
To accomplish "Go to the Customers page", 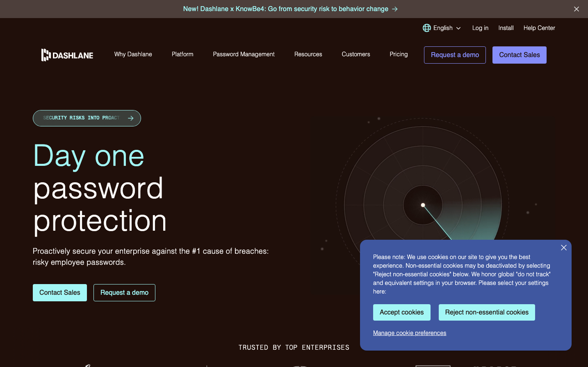I will point(356,54).
